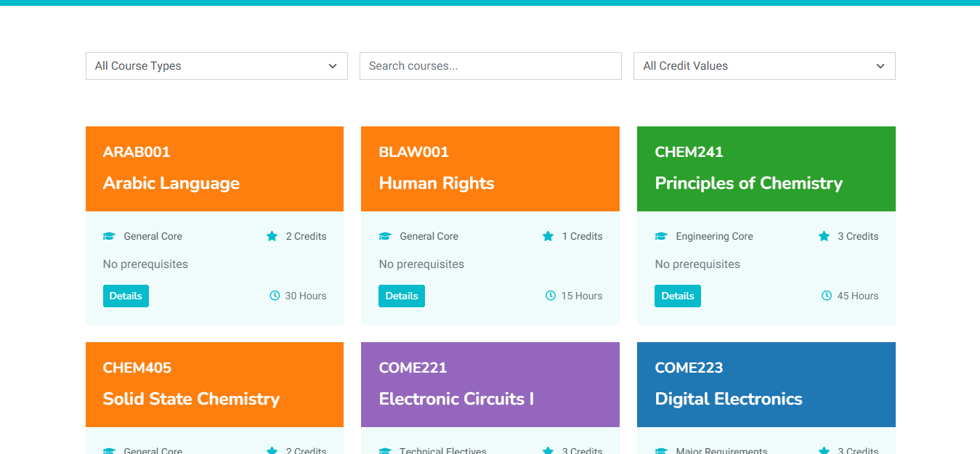Expand the All Credit Values dropdown
980x454 pixels.
[x=764, y=66]
